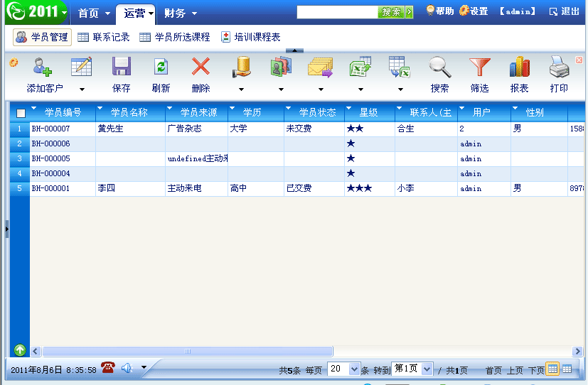Click the top search input field
Image resolution: width=588 pixels, height=385 pixels.
click(x=337, y=12)
